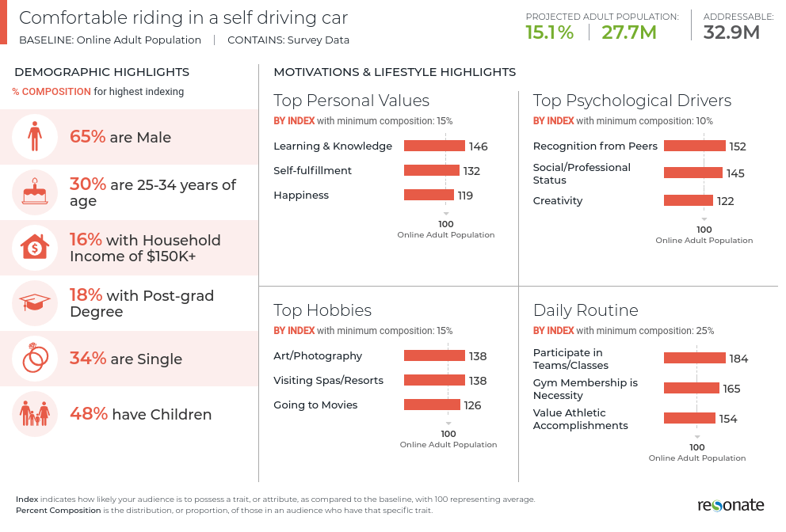Screen dimensions: 786x532
Task: Click the Resonate logo
Action: (x=731, y=504)
